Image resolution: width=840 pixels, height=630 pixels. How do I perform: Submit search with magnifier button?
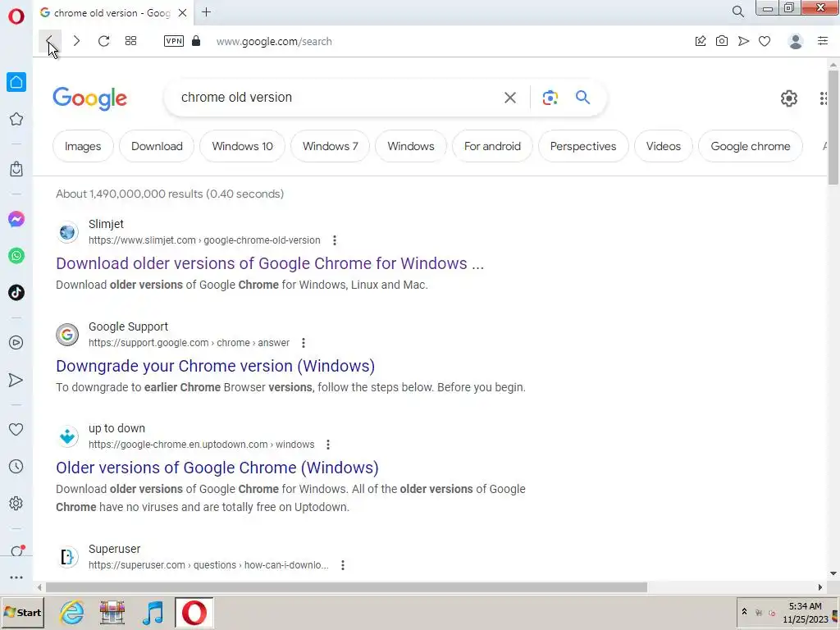point(583,98)
